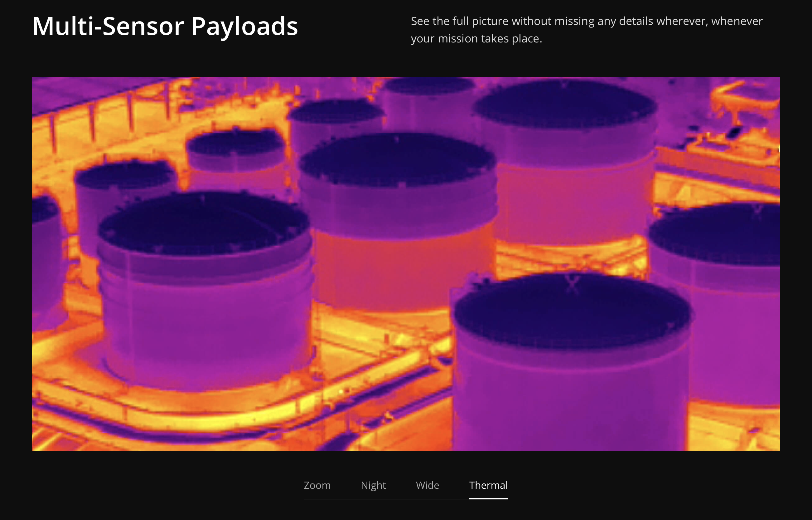Open the Wide camera tab
This screenshot has width=812, height=520.
(x=427, y=485)
